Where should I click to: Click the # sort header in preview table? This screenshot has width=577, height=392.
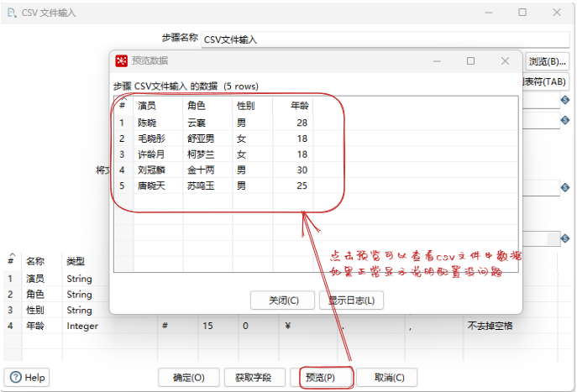tap(123, 106)
